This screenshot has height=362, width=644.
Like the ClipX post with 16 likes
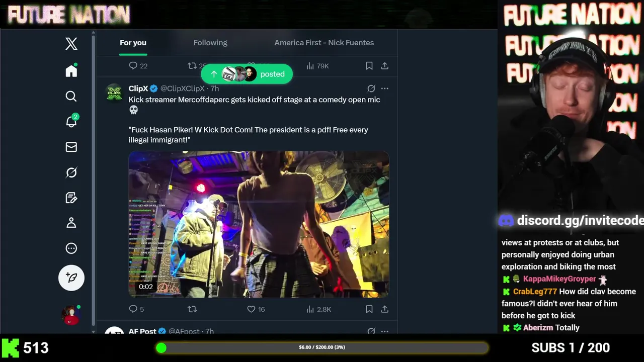256,309
